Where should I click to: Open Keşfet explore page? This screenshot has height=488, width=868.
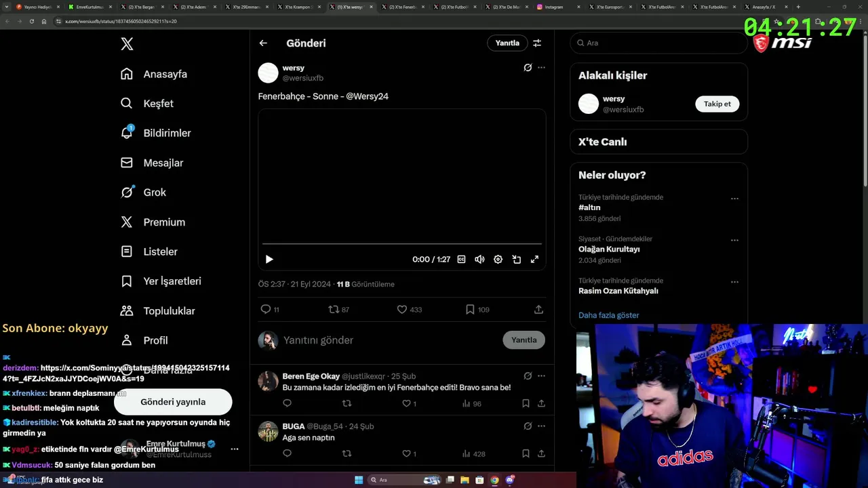click(x=147, y=104)
